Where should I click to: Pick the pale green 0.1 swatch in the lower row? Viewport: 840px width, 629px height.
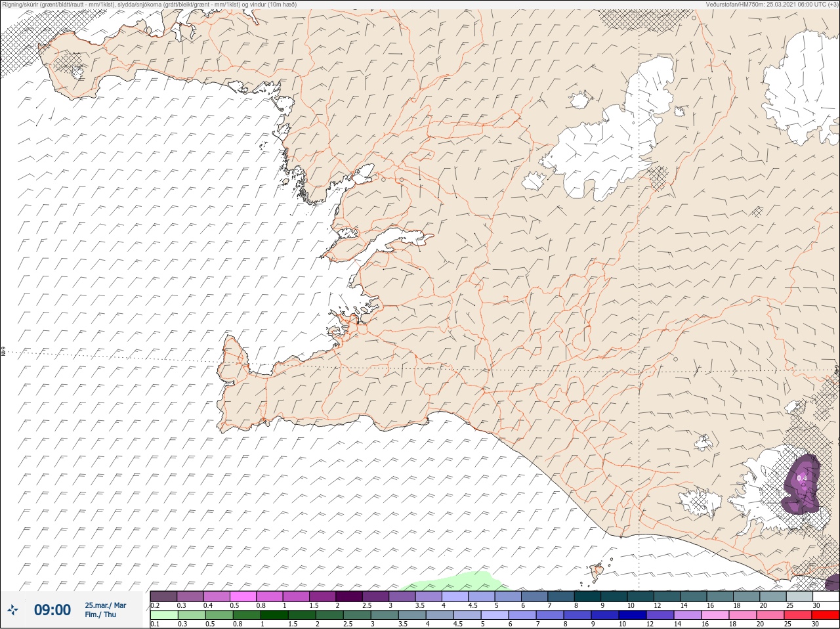pyautogui.click(x=163, y=615)
